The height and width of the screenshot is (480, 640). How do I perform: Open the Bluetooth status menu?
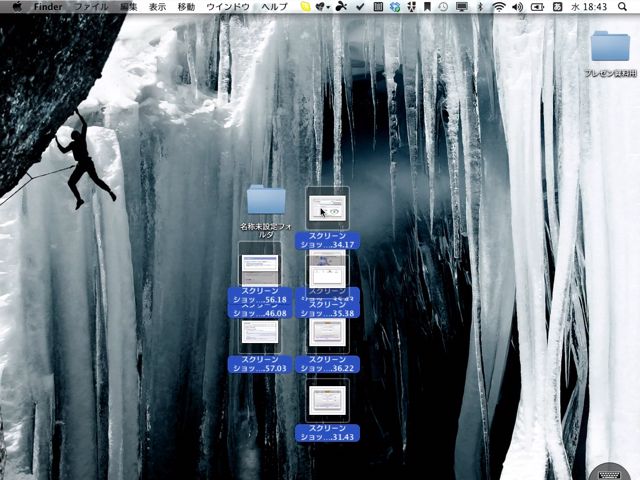tap(480, 7)
